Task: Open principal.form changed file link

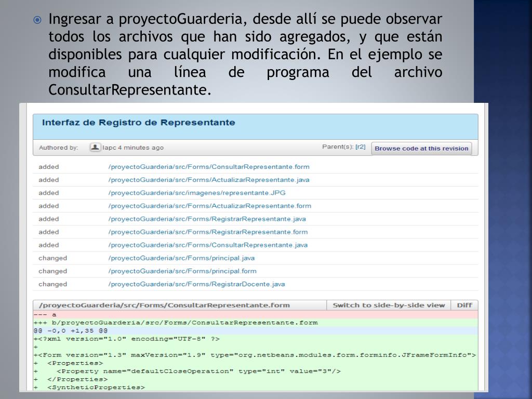Action: point(182,271)
